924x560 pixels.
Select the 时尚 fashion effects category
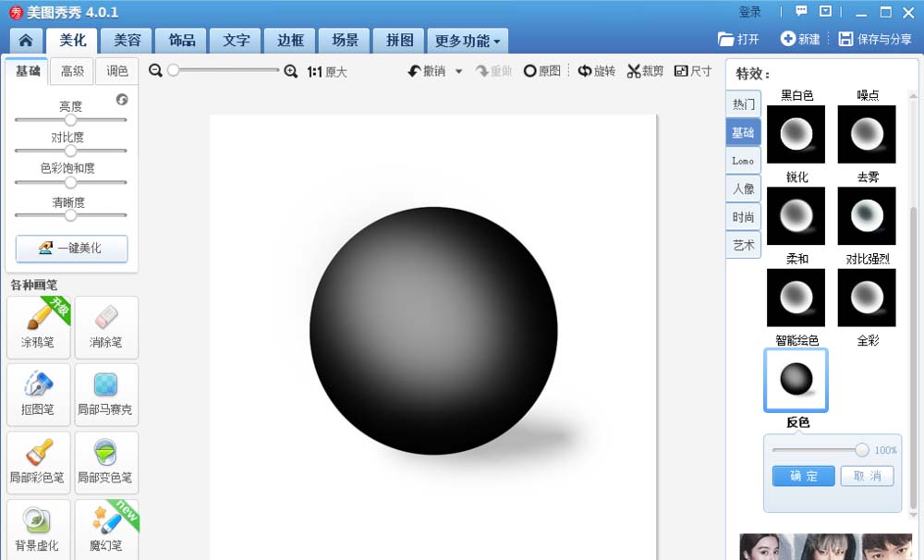tap(743, 217)
